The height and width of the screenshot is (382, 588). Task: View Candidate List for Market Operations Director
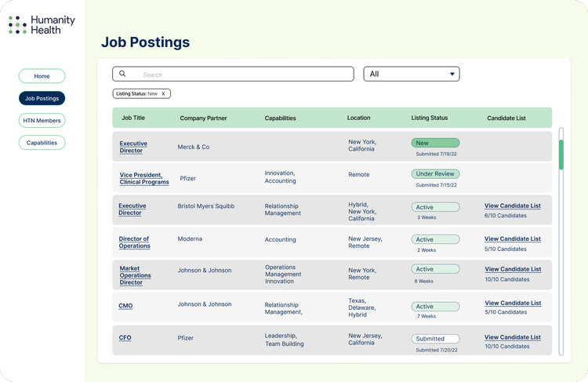513,269
